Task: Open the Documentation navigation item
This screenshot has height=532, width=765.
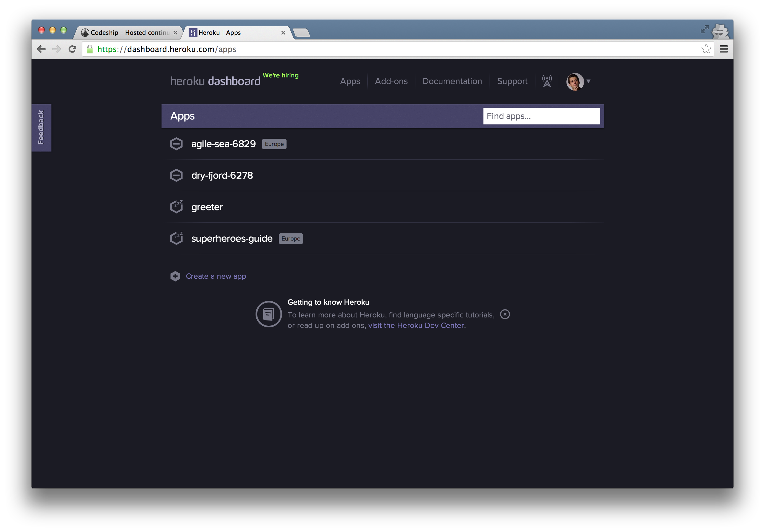Action: (x=452, y=81)
